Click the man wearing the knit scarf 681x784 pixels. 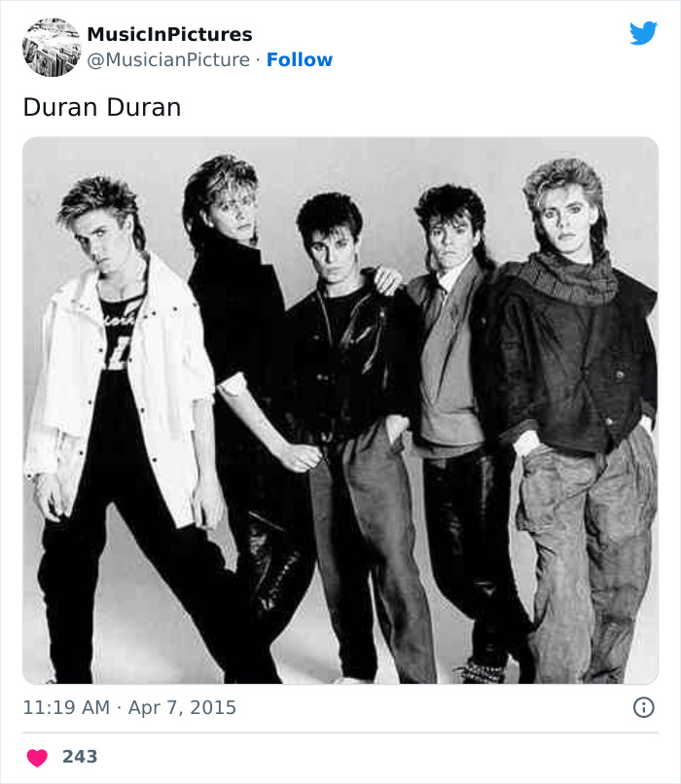point(574,389)
